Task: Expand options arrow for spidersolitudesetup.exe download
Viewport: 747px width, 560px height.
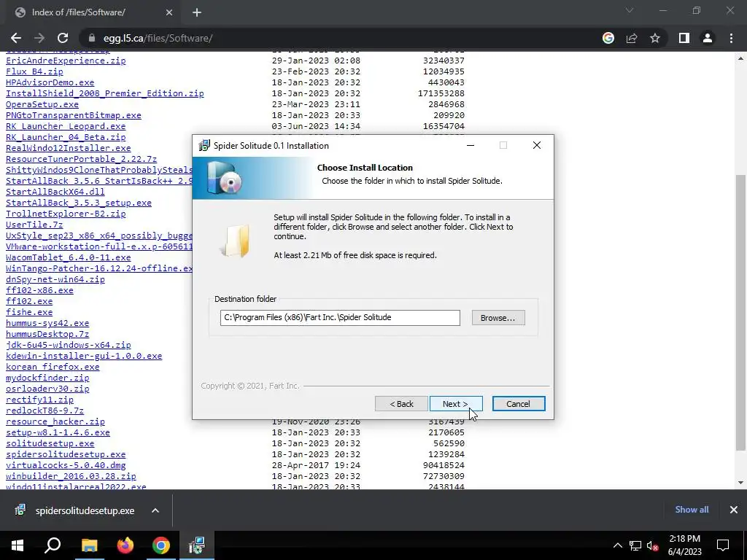Action: click(155, 510)
